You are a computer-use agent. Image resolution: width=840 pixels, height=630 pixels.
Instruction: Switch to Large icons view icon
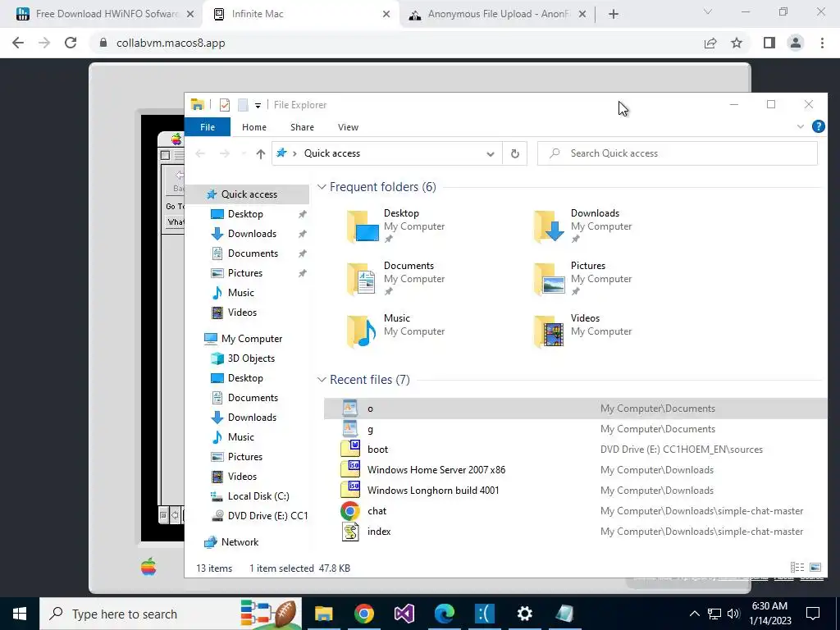click(x=815, y=568)
